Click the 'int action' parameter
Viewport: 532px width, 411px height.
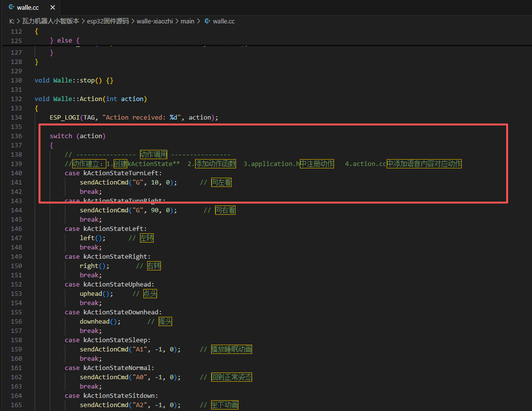pyautogui.click(x=125, y=99)
